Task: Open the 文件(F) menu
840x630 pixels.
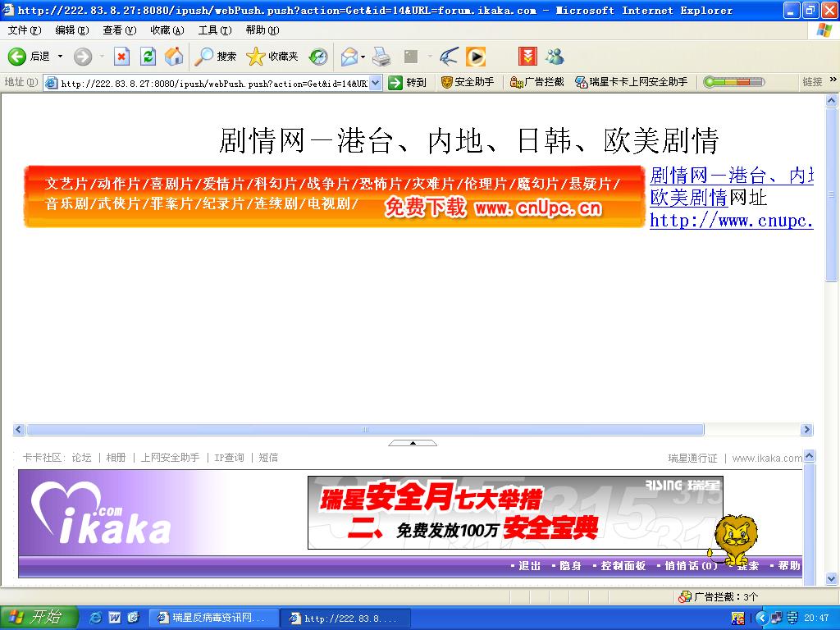Action: 24,30
